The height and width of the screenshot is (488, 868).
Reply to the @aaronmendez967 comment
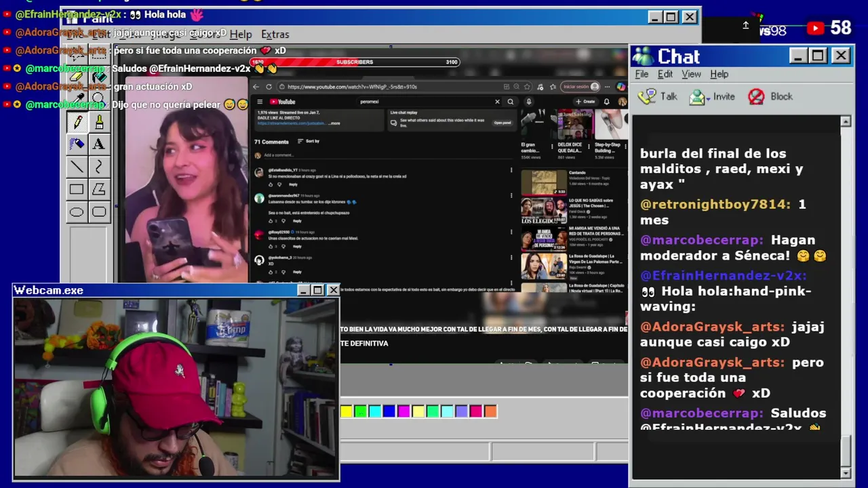[297, 221]
